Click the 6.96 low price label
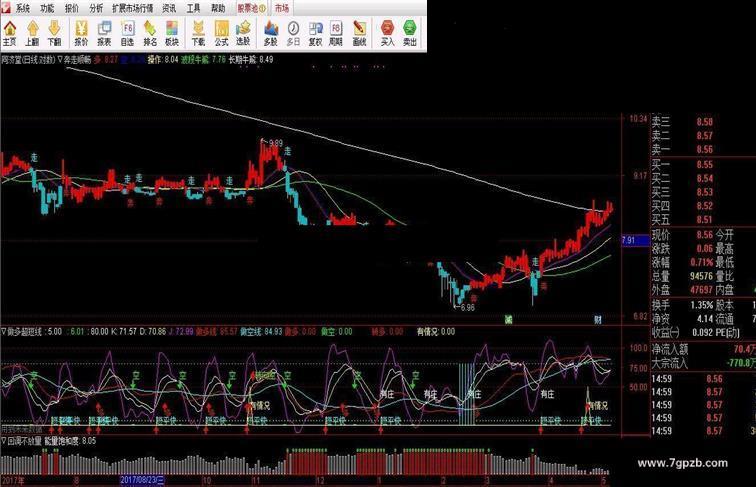Image resolution: width=756 pixels, height=487 pixels. (468, 307)
